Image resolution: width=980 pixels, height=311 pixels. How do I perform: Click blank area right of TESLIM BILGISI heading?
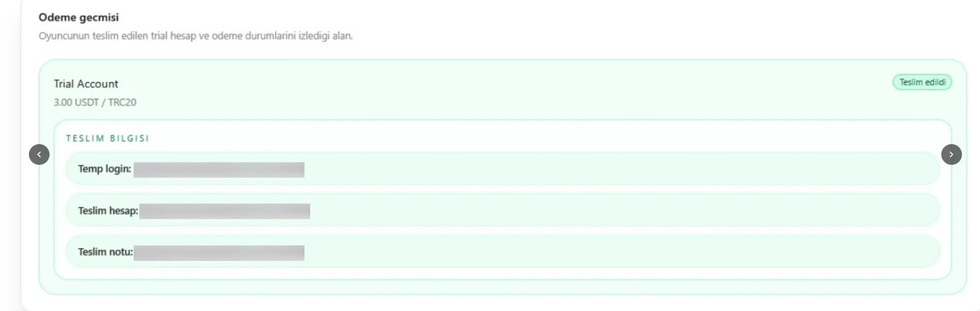(516, 138)
